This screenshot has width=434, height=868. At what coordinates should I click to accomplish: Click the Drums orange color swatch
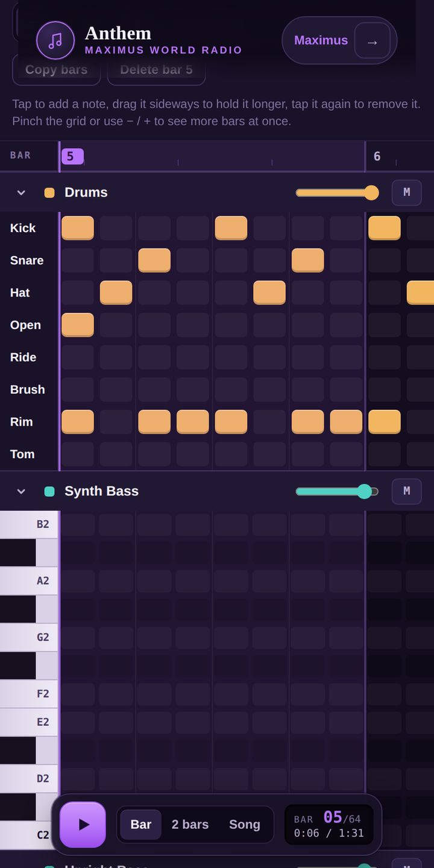49,192
